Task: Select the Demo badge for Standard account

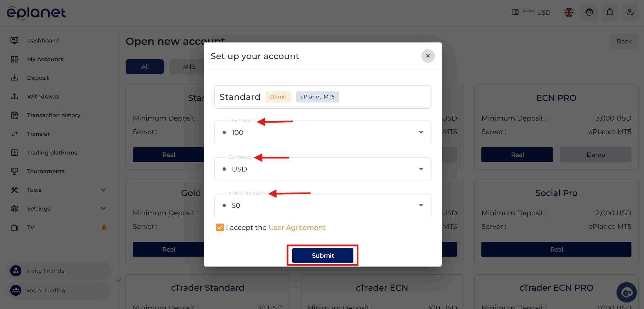Action: 278,97
